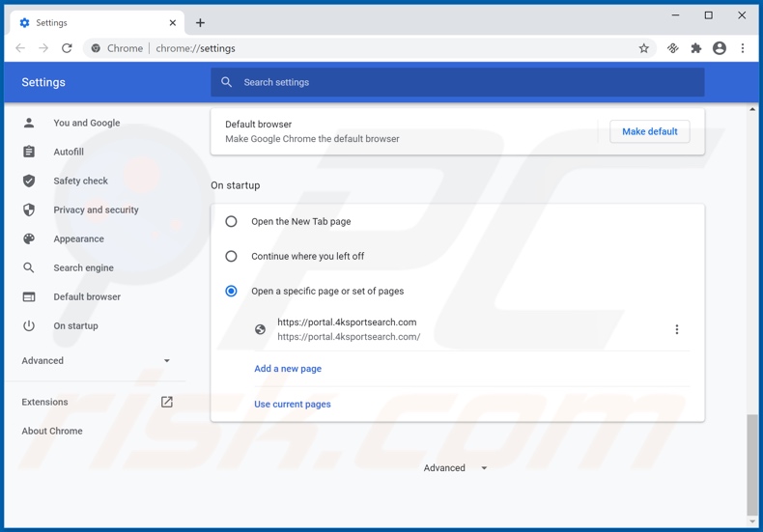Jump to Default browser section
Image resolution: width=763 pixels, height=532 pixels.
pyautogui.click(x=87, y=296)
